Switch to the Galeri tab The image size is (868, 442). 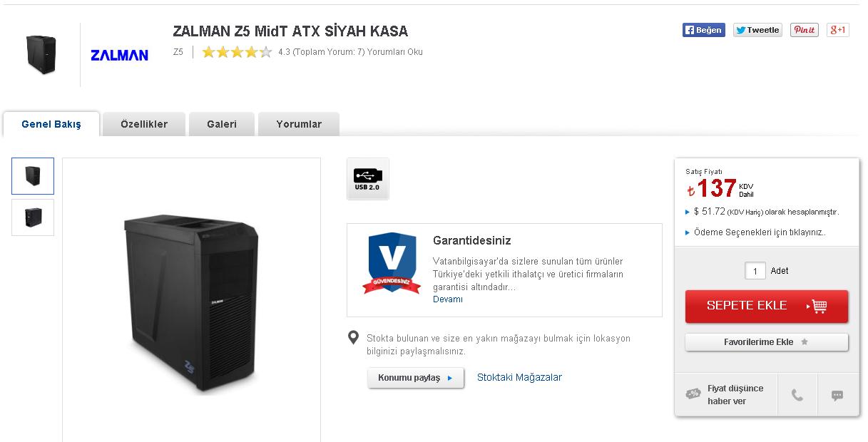pyautogui.click(x=222, y=124)
